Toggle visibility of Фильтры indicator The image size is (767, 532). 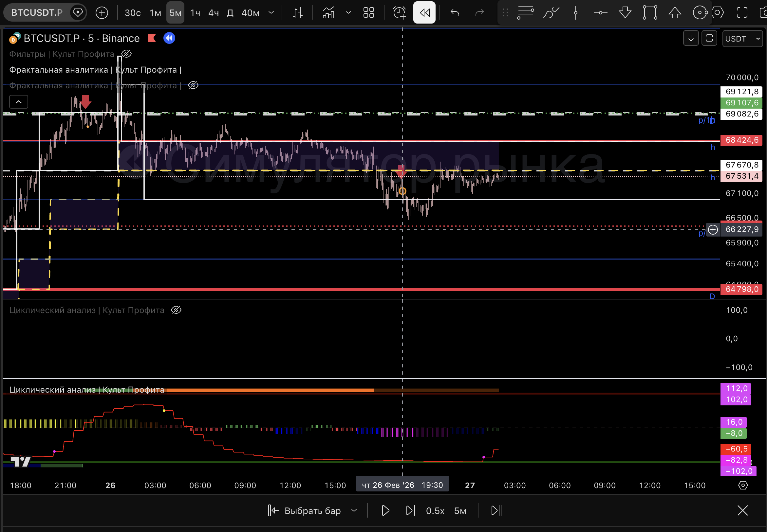pyautogui.click(x=126, y=54)
